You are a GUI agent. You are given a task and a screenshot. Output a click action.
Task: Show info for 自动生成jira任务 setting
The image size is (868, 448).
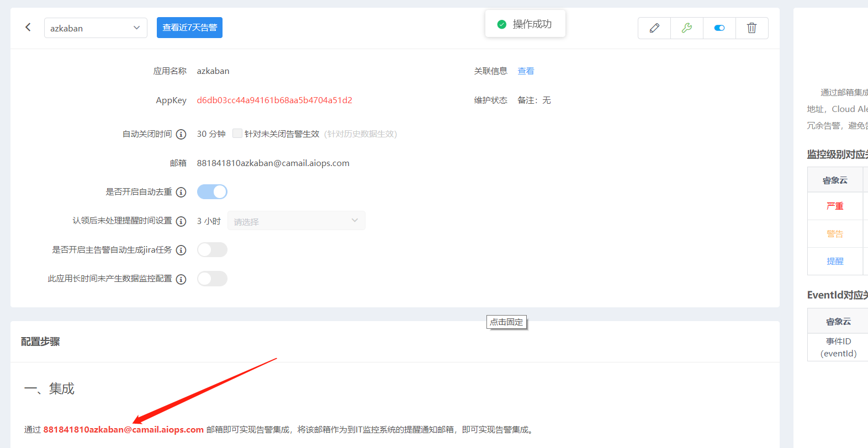[x=181, y=250]
